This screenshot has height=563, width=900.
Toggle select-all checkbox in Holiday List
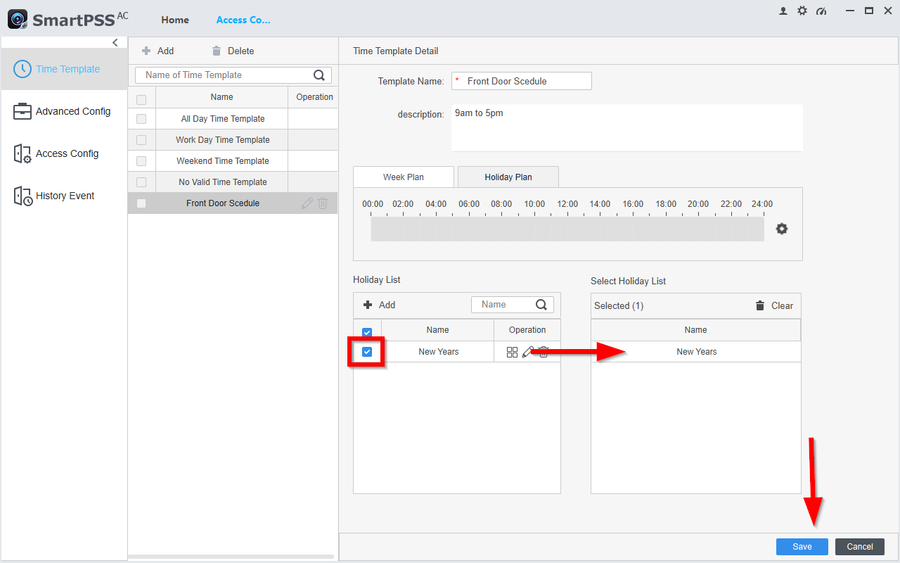pos(367,332)
